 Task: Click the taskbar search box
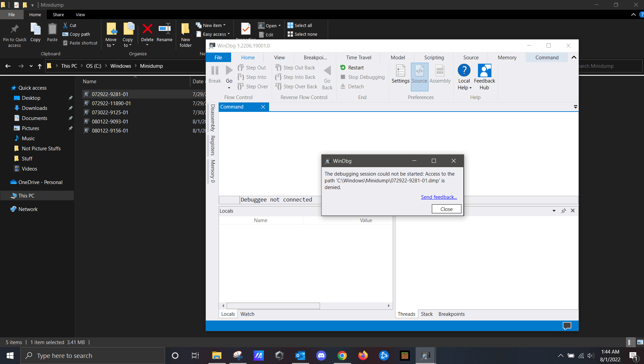click(93, 356)
